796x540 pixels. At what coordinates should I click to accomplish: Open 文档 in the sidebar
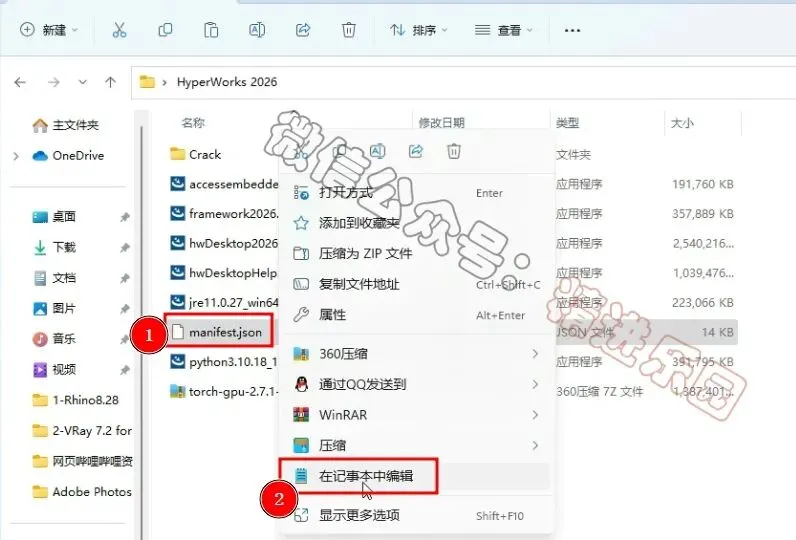[x=54, y=278]
